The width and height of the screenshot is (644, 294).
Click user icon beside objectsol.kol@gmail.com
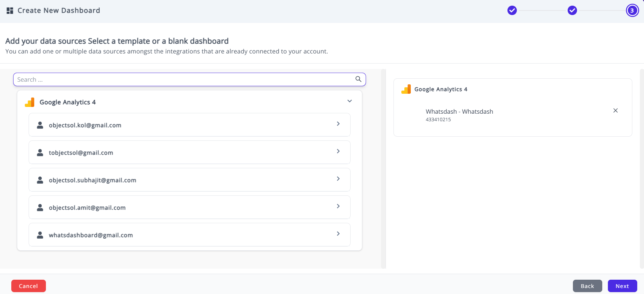pyautogui.click(x=40, y=125)
